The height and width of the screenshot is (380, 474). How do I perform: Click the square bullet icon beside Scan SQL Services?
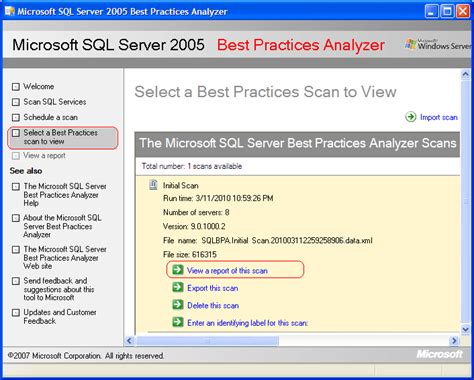point(16,102)
